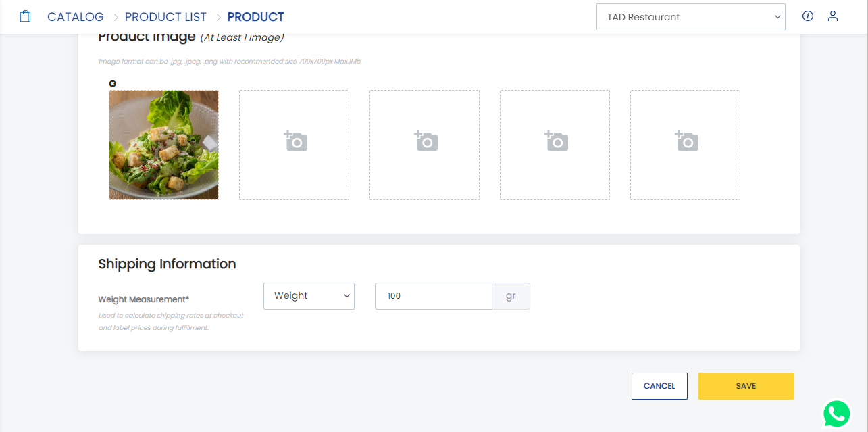Open WhatsApp chat bubble
Viewport: 868px width, 432px height.
[837, 414]
